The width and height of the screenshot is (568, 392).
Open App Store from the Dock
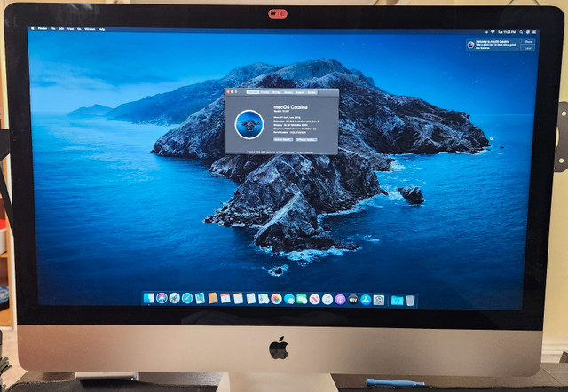click(x=366, y=299)
